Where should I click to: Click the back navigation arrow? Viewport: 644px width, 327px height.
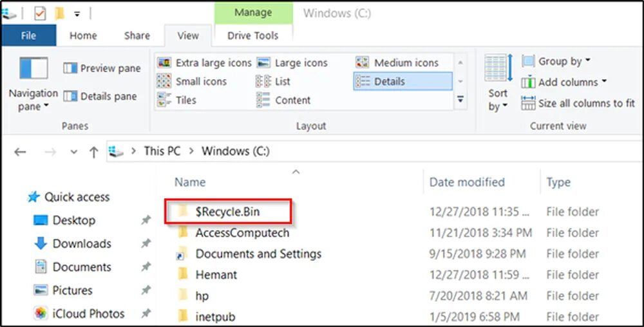coord(20,152)
